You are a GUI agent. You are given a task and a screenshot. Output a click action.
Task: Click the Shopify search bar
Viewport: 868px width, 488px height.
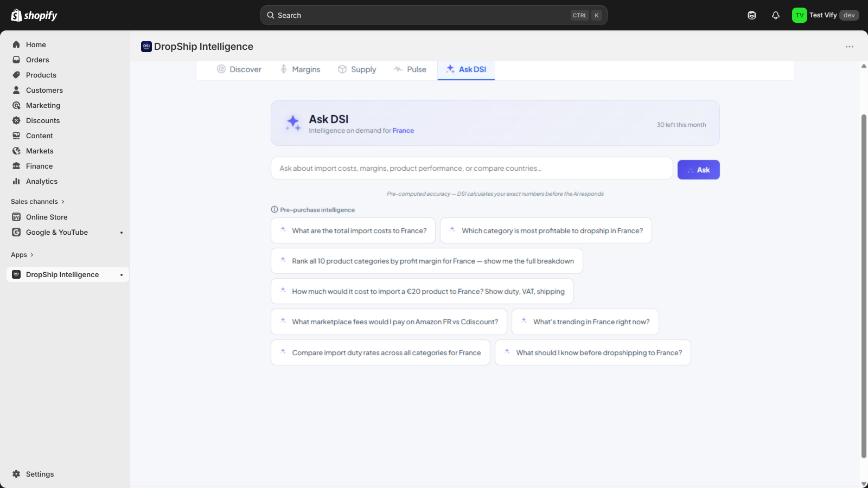coord(434,15)
